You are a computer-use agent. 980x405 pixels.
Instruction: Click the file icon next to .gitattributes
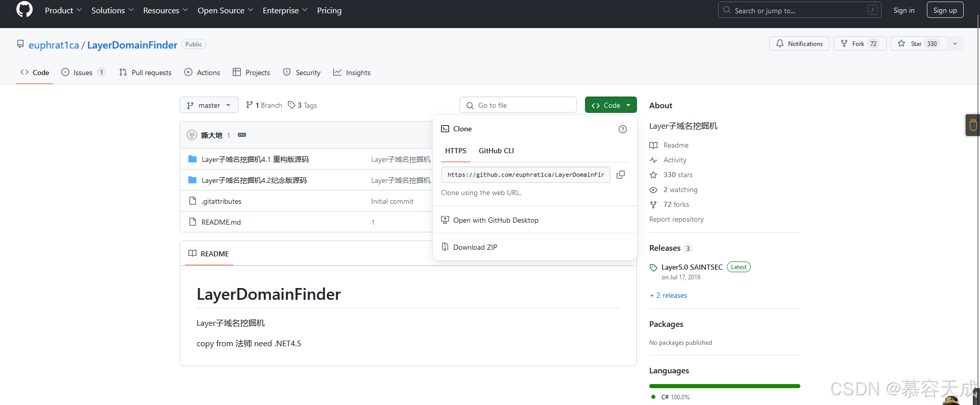[x=192, y=201]
